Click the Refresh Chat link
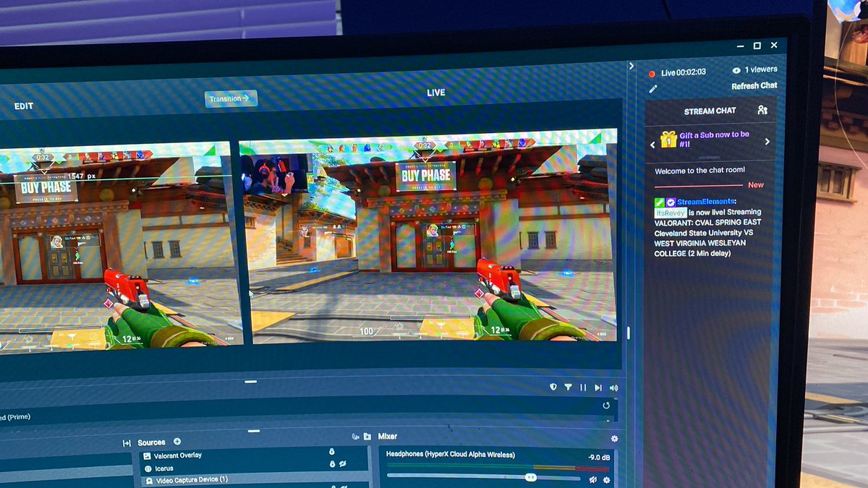Viewport: 868px width, 488px height. point(754,85)
